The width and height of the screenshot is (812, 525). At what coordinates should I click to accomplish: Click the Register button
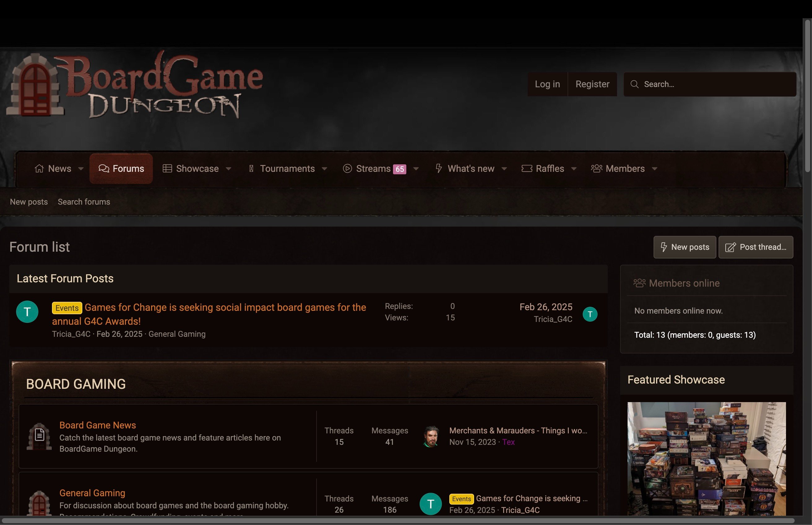coord(592,84)
